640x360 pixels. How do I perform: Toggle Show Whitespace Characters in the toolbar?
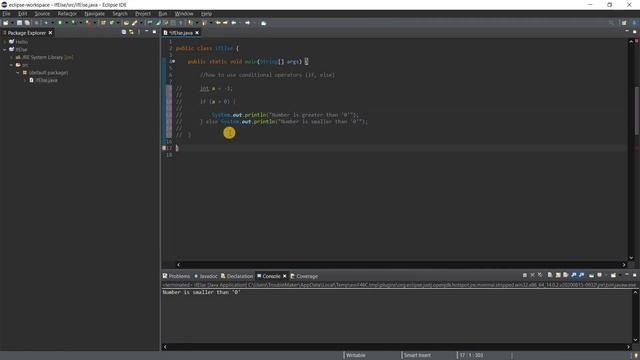(180, 23)
